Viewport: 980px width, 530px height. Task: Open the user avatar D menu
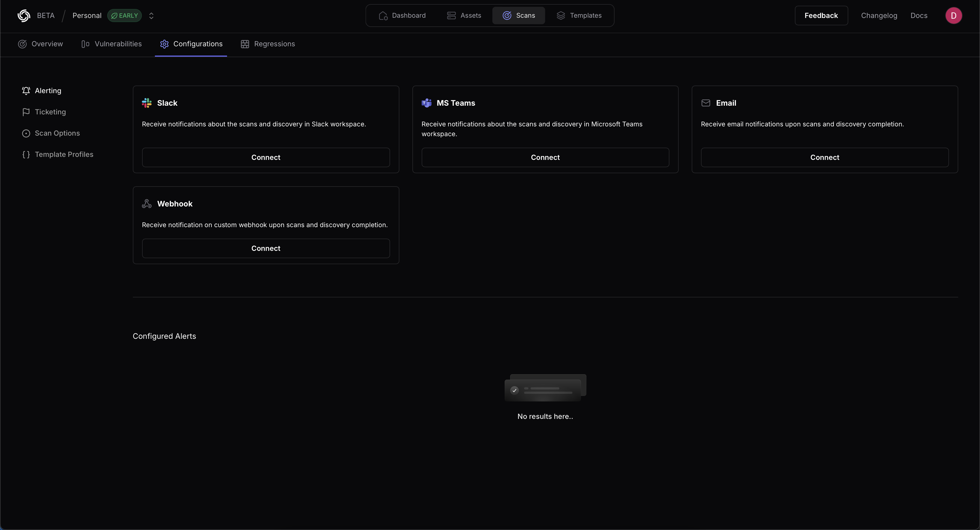tap(953, 16)
